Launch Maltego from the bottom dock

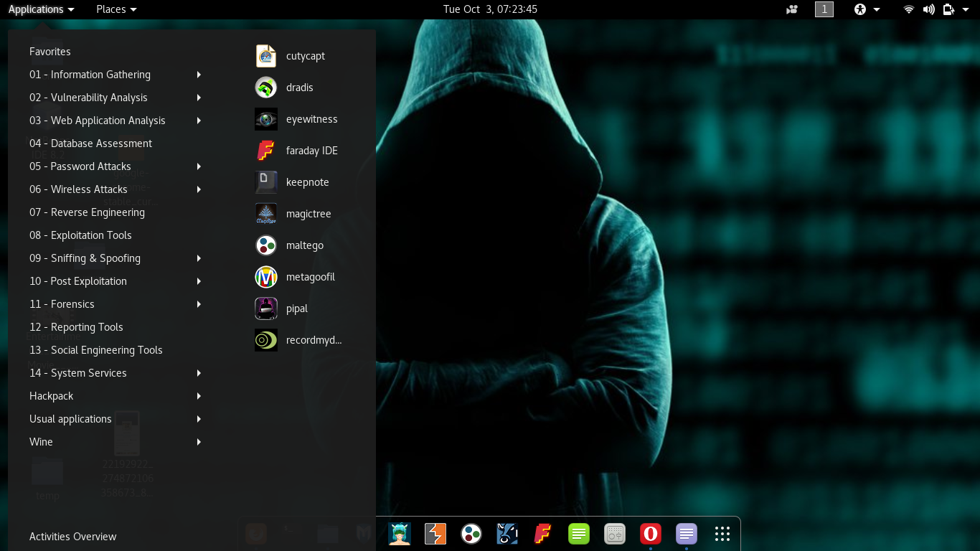point(471,534)
